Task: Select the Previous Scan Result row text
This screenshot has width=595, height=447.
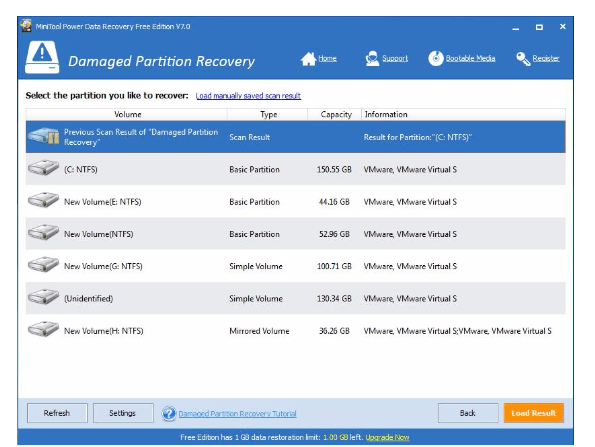Action: 141,137
